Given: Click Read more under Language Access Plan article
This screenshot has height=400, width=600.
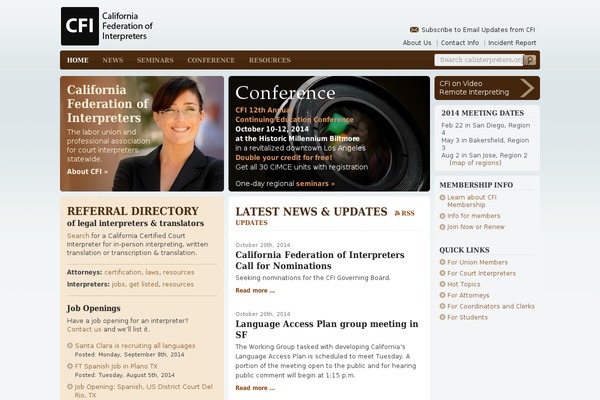Looking at the screenshot, I should (255, 388).
